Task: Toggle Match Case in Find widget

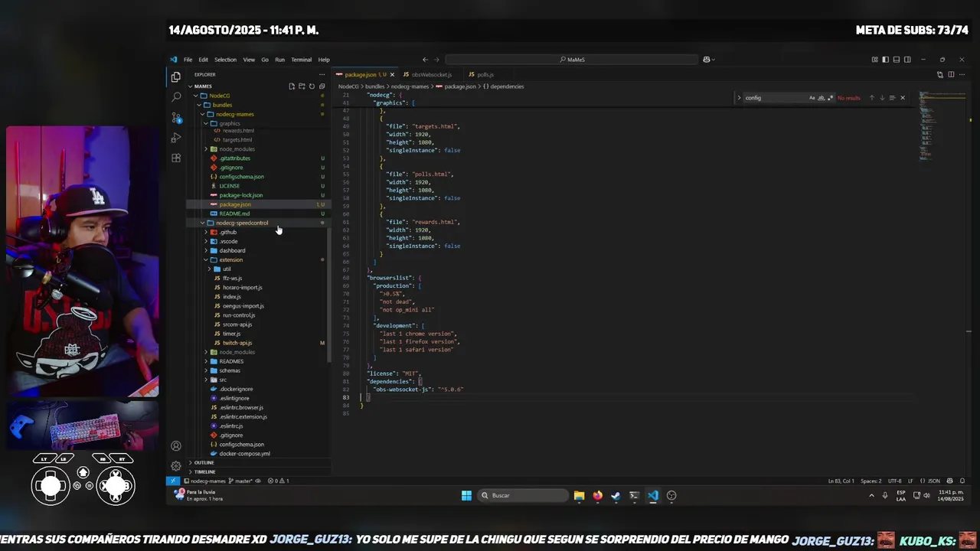Action: [x=812, y=98]
